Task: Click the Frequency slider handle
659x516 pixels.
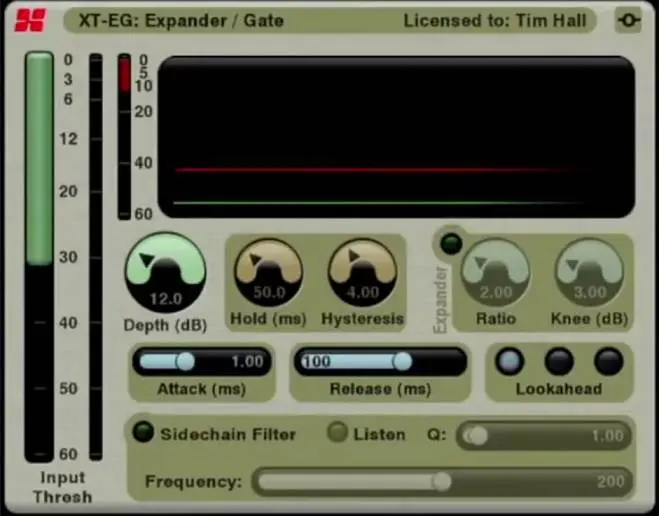Action: (x=441, y=481)
